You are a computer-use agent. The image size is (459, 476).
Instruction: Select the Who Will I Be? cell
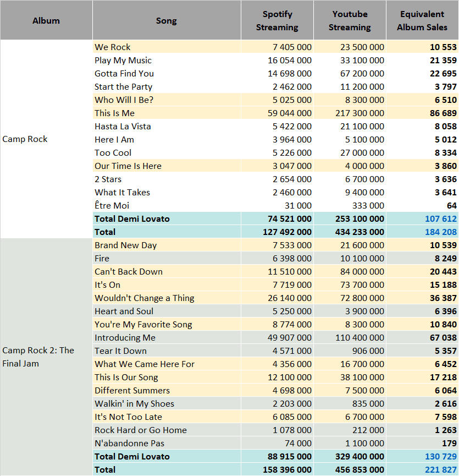coord(167,100)
